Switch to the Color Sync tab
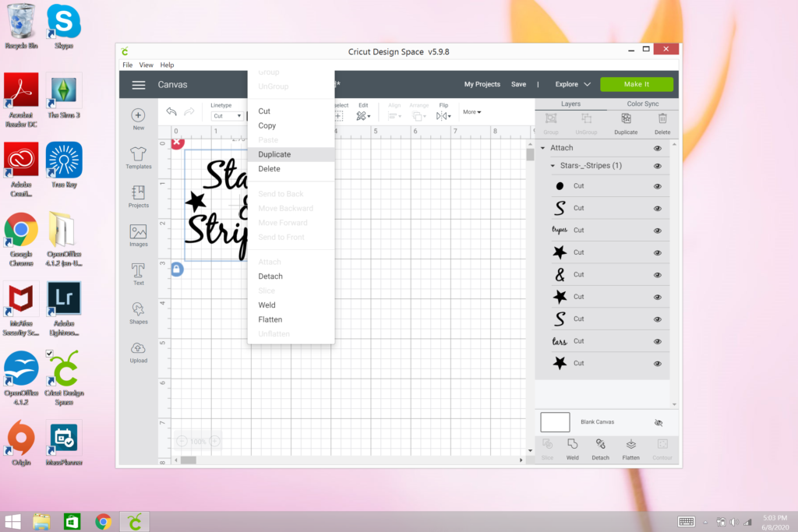The height and width of the screenshot is (532, 798). pos(642,104)
